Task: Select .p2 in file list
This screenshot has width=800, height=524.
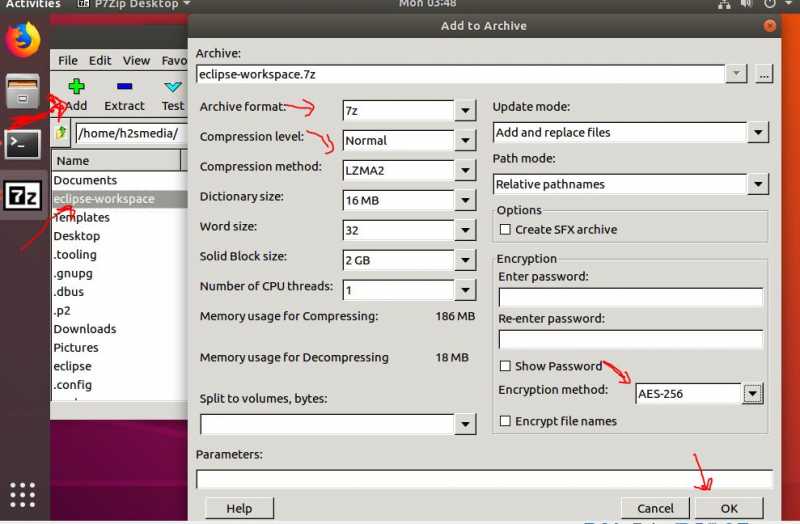Action: (x=62, y=310)
